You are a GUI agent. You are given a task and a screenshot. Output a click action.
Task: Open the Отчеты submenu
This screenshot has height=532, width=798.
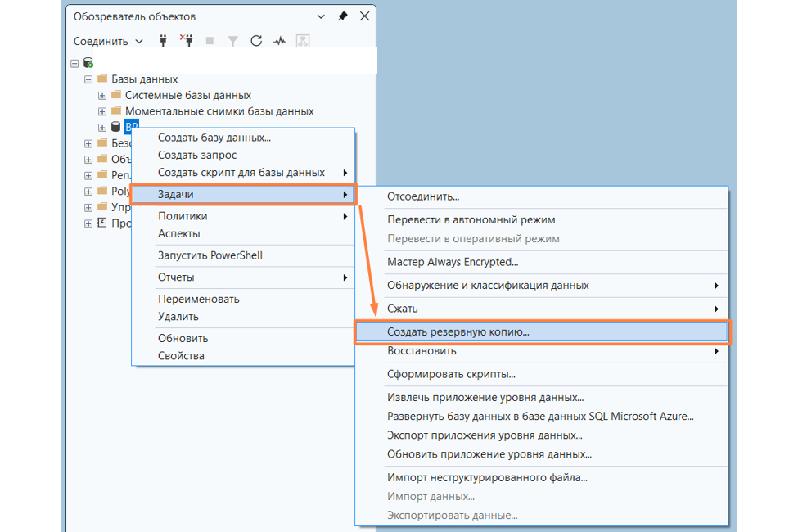(x=243, y=277)
